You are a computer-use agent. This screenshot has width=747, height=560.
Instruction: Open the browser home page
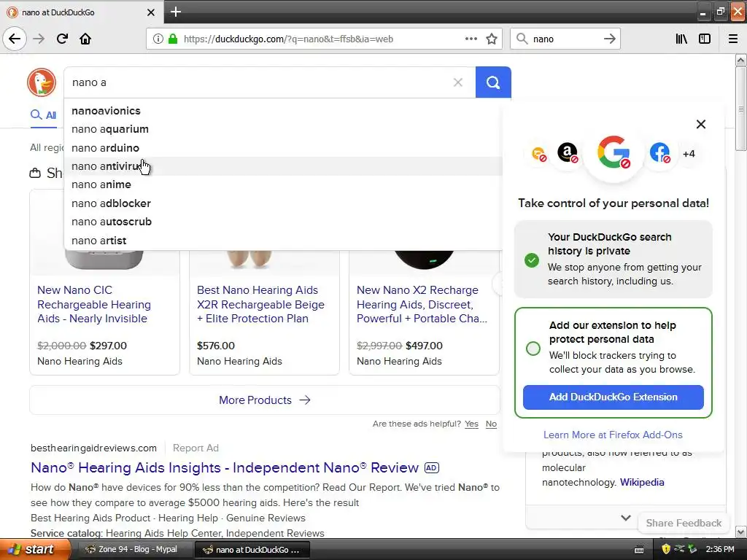(x=85, y=39)
